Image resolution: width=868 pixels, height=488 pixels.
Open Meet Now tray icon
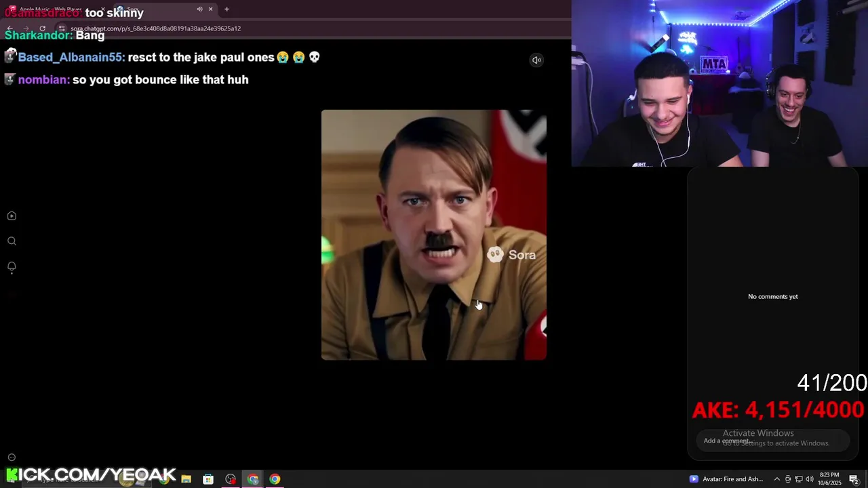tap(788, 479)
